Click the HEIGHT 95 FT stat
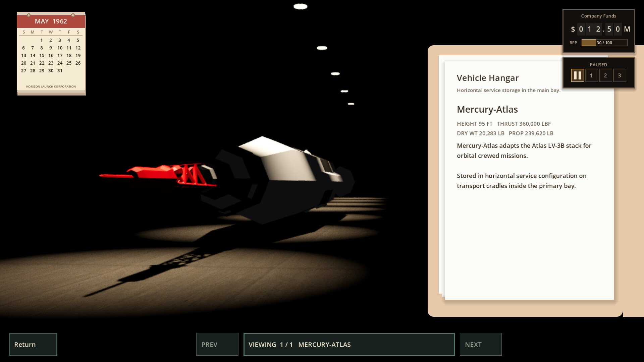The height and width of the screenshot is (362, 644). point(475,124)
